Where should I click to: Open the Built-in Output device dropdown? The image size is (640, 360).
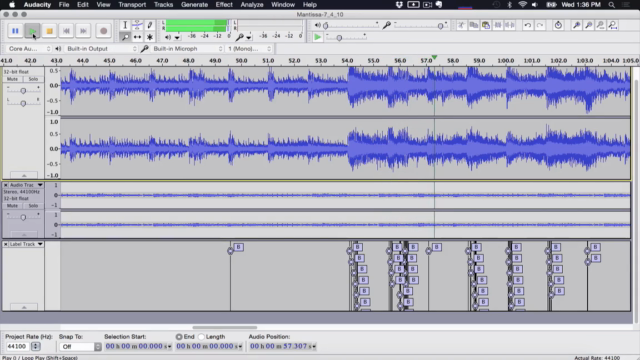coord(101,49)
